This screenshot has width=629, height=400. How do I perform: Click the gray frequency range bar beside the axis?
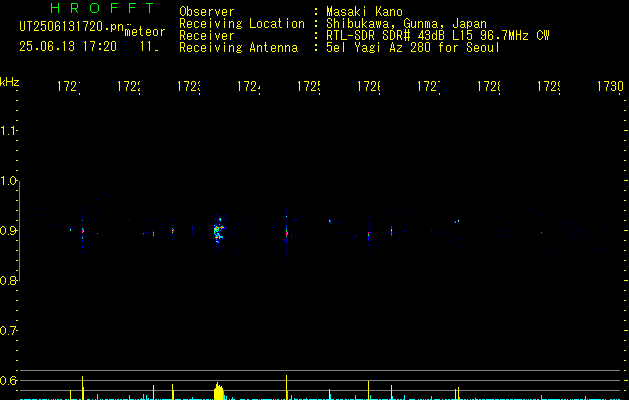pos(20,231)
